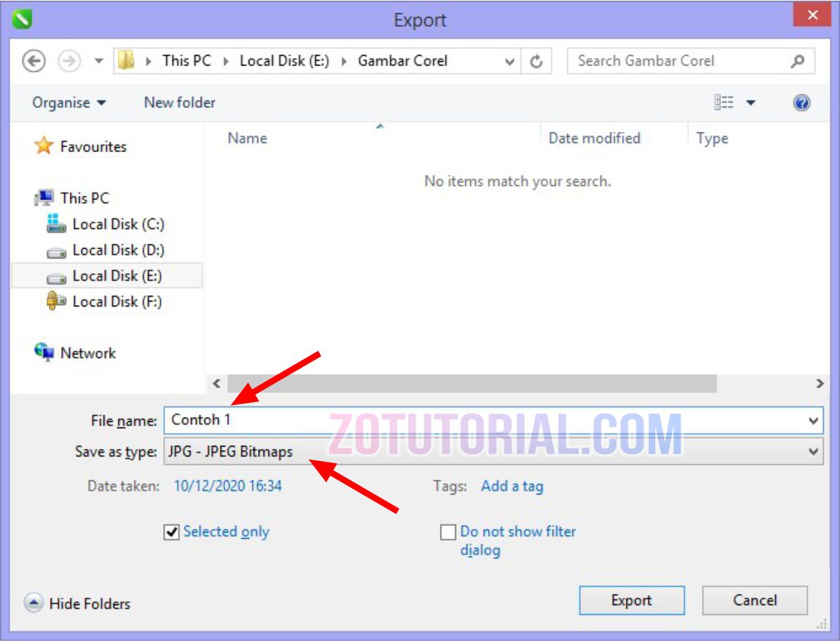Click New folder in the toolbar
The width and height of the screenshot is (840, 641).
pyautogui.click(x=179, y=103)
